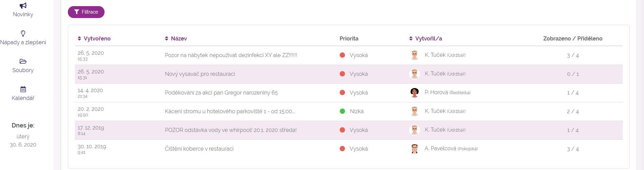
Task: Sort table by Název column arrows
Action: point(167,38)
